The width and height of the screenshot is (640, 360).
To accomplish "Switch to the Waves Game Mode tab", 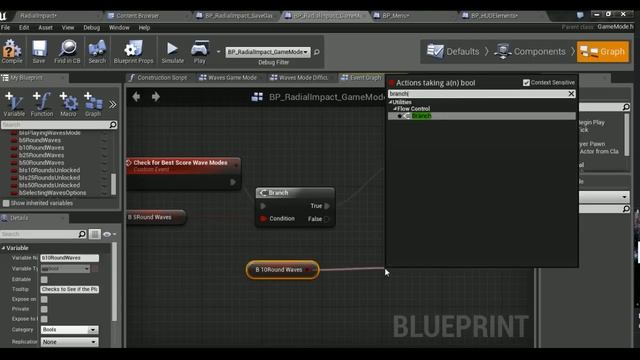I will point(228,78).
